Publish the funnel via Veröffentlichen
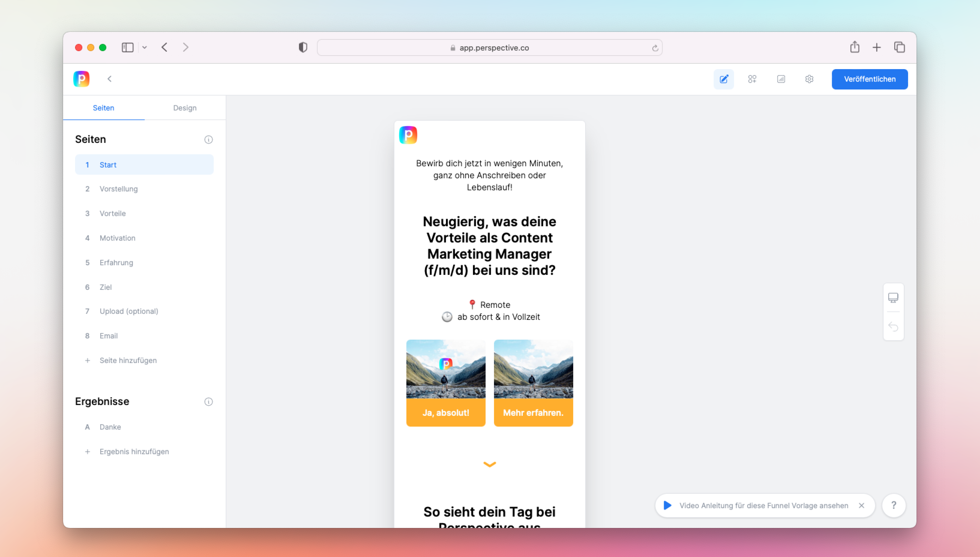This screenshot has width=980, height=557. pyautogui.click(x=869, y=79)
